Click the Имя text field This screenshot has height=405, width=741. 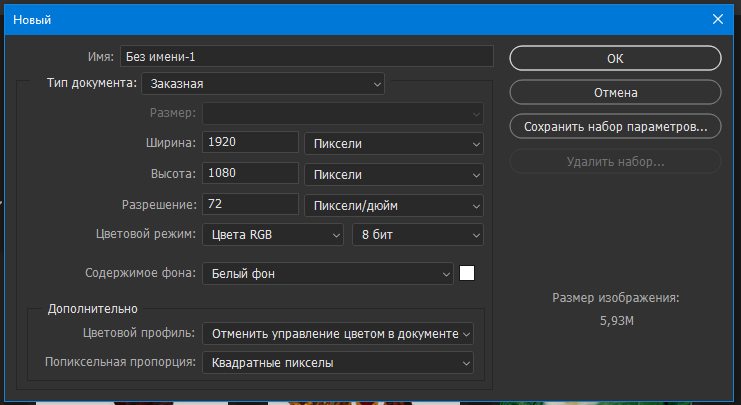coord(307,56)
